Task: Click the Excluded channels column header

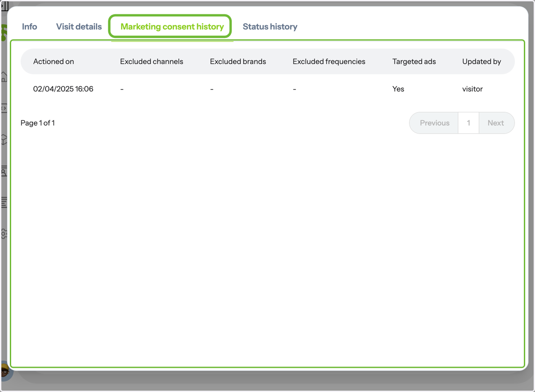Action: 152,61
